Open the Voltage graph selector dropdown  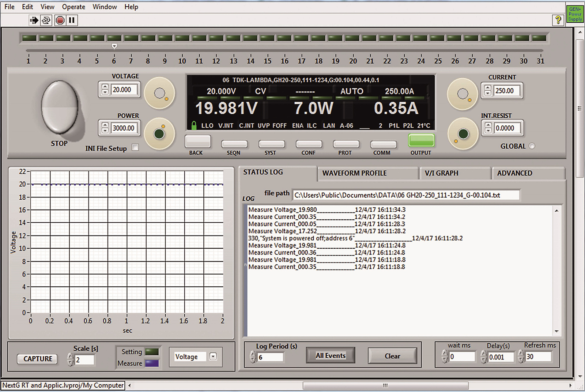pyautogui.click(x=213, y=357)
